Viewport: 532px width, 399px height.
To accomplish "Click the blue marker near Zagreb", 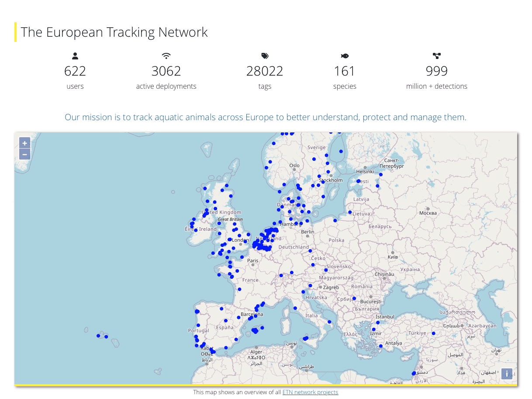I will click(x=310, y=286).
